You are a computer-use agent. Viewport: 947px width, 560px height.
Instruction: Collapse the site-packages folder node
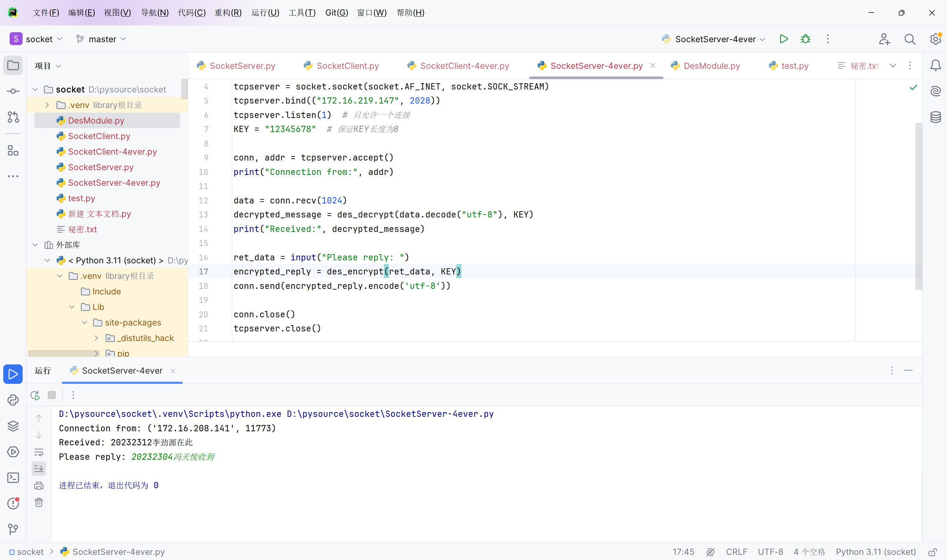(84, 323)
